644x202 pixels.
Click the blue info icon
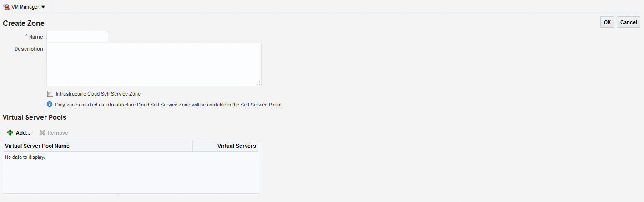pos(50,104)
